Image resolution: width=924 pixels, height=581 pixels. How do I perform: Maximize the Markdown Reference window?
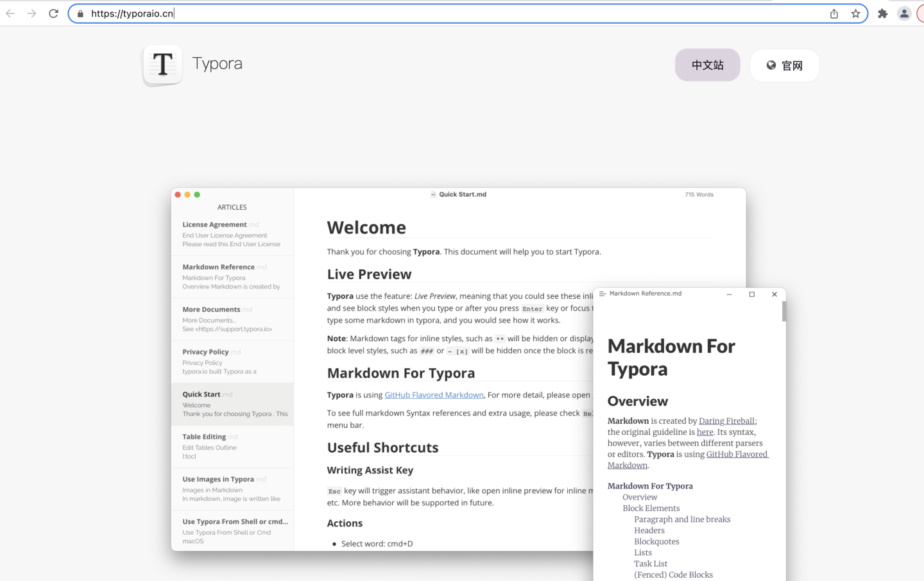[752, 294]
